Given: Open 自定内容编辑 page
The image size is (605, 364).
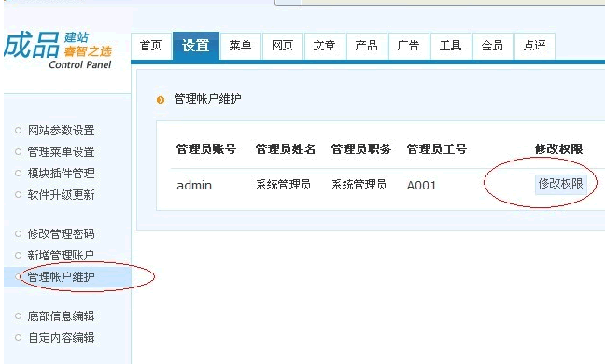Looking at the screenshot, I should (x=61, y=338).
